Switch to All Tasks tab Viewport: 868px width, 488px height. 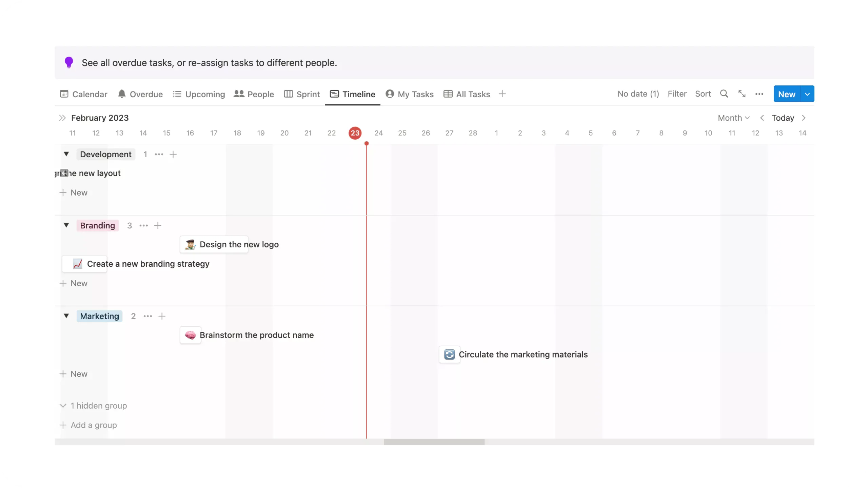coord(467,94)
